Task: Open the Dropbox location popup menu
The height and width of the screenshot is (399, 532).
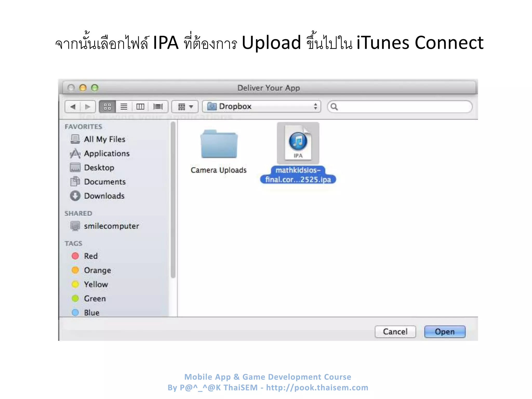Action: [262, 107]
